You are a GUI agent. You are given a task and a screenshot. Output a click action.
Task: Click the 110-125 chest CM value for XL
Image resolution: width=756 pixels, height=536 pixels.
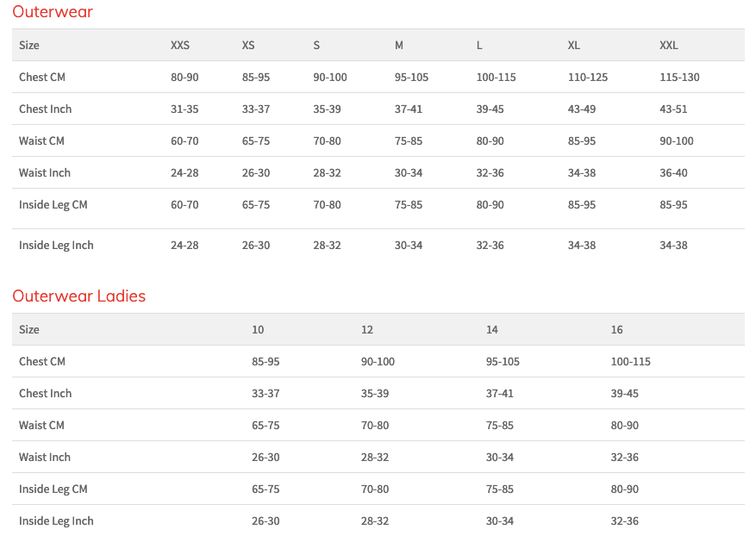[588, 77]
